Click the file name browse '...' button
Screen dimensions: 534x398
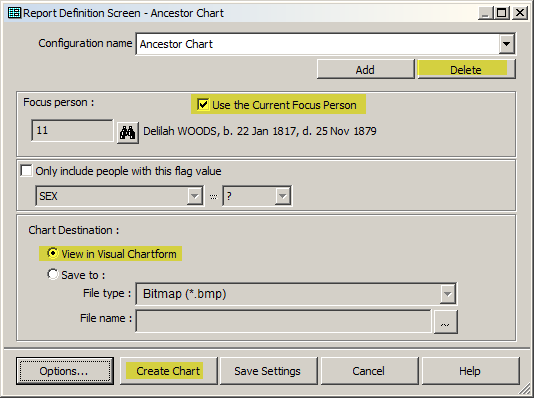pyautogui.click(x=445, y=322)
